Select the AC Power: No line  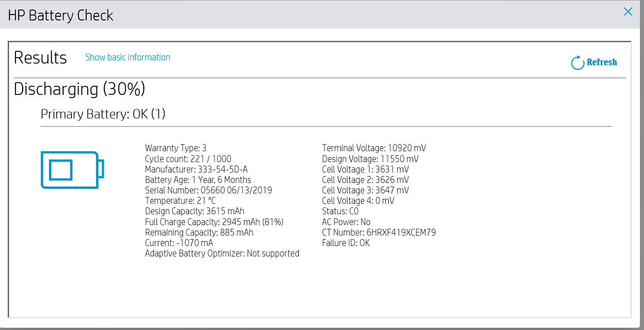tap(346, 222)
